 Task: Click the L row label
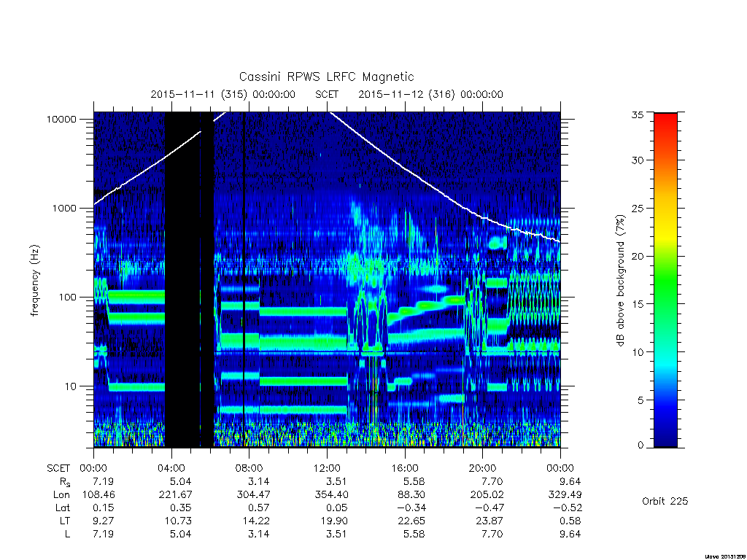click(x=67, y=534)
